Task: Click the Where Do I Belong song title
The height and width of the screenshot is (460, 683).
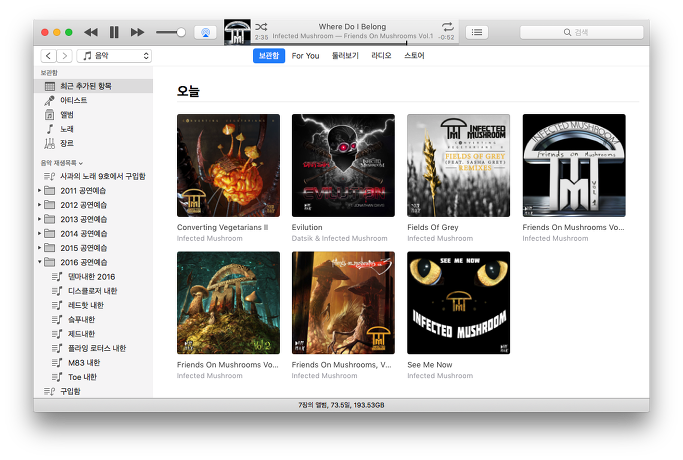Action: point(352,27)
